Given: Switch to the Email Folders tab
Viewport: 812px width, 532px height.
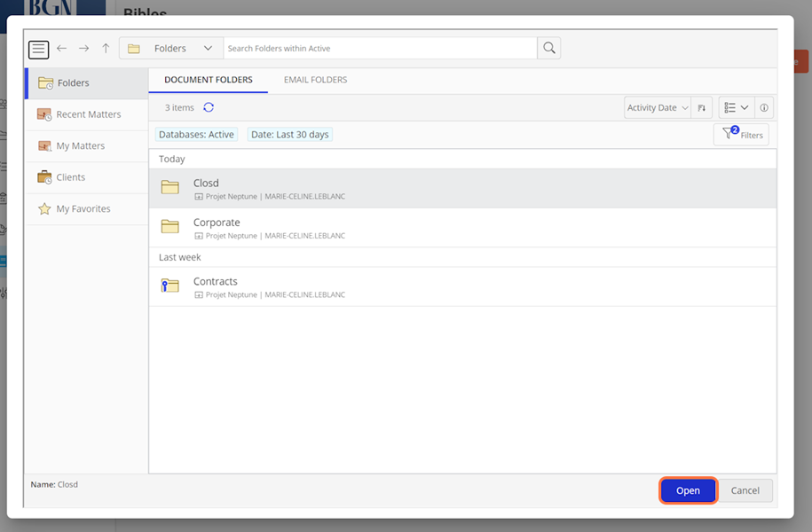Looking at the screenshot, I should pos(315,80).
